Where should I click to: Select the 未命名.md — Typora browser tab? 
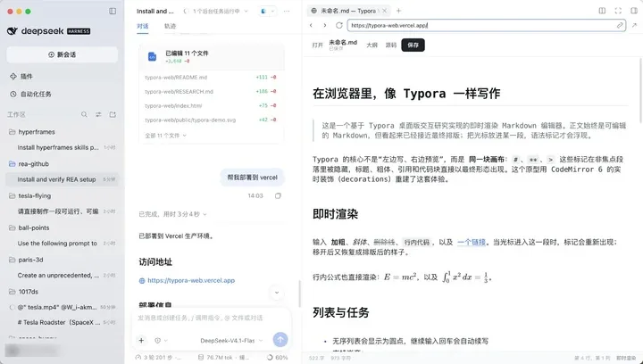pos(348,11)
